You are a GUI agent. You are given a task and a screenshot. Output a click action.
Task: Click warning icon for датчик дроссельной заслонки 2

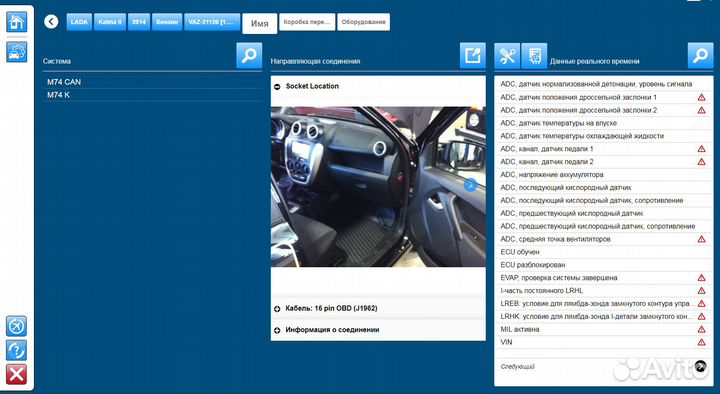coord(701,110)
